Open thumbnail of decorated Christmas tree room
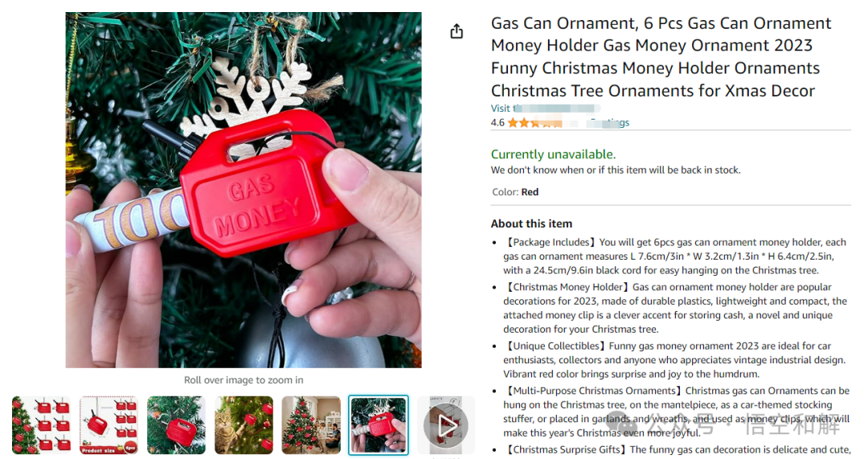 (311, 425)
